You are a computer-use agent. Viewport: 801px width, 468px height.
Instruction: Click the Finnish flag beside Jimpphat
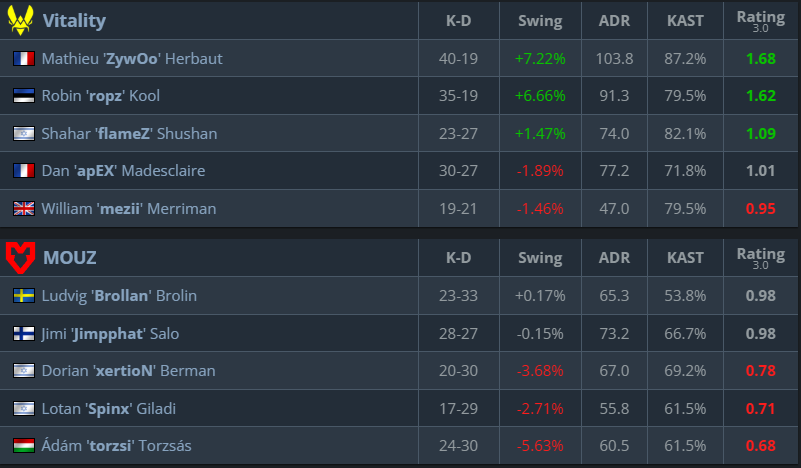coord(24,333)
